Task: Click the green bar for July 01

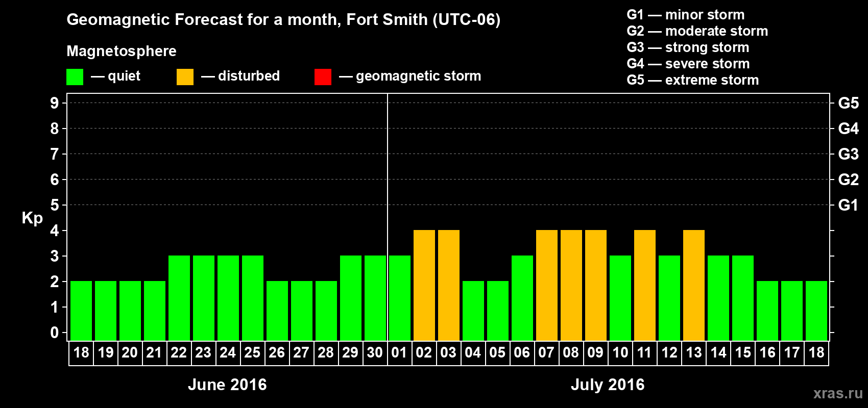Action: click(400, 298)
